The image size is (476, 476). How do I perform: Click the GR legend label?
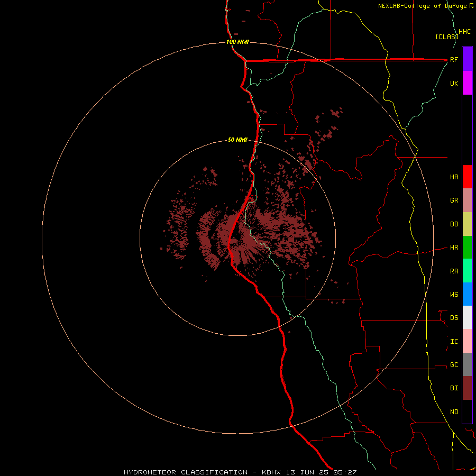[454, 200]
